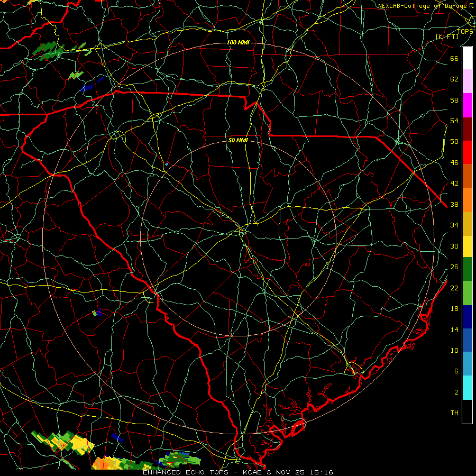Click the dark orange swatch between 42 and 46
Screen dimensions: 476x476
click(467, 176)
